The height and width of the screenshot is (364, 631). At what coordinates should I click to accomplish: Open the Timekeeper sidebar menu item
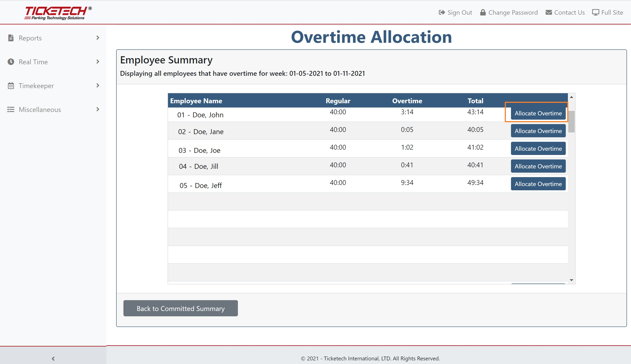pos(36,86)
